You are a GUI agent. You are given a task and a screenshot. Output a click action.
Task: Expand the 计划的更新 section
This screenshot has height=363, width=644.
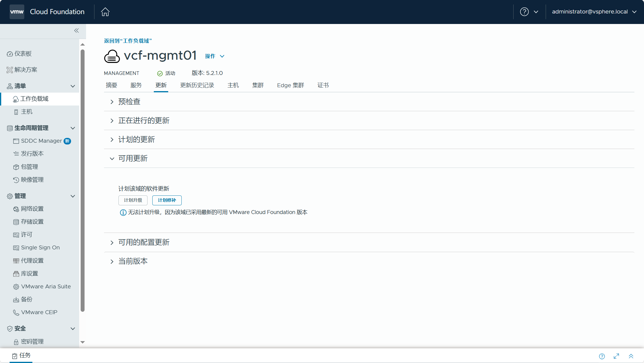pyautogui.click(x=112, y=140)
